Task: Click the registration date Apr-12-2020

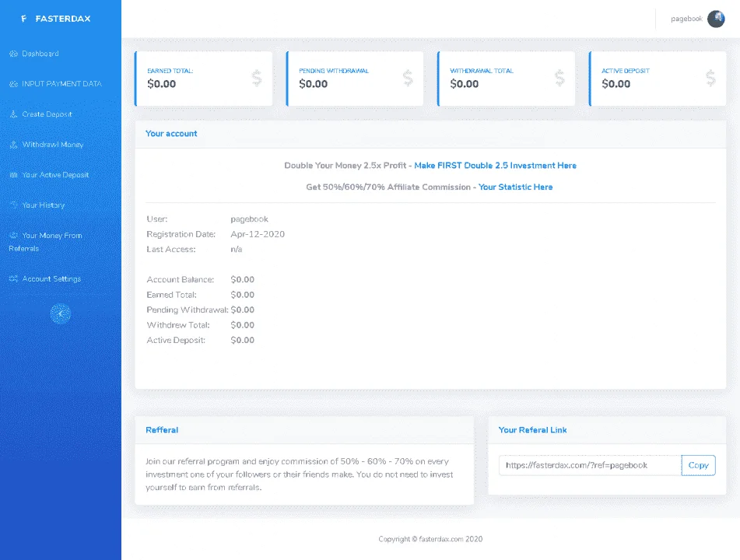Action: (x=258, y=234)
